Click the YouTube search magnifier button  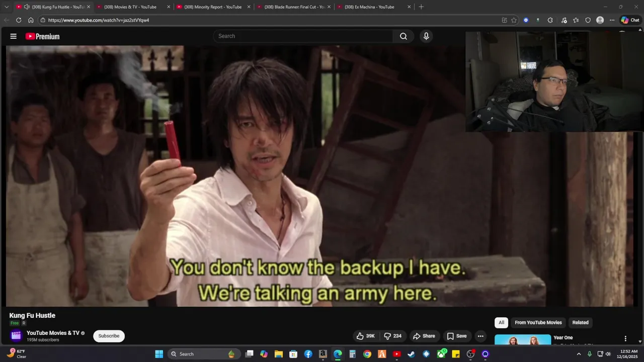point(404,36)
